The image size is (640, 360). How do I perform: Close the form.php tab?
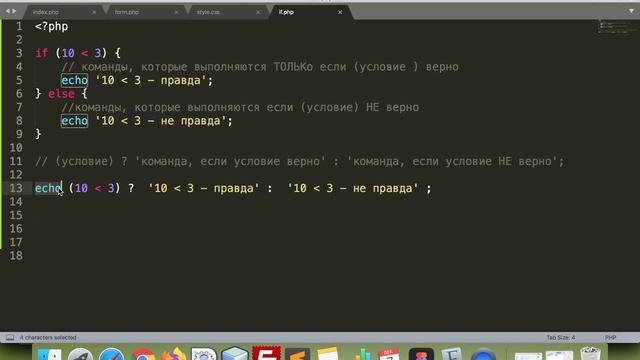(x=176, y=12)
